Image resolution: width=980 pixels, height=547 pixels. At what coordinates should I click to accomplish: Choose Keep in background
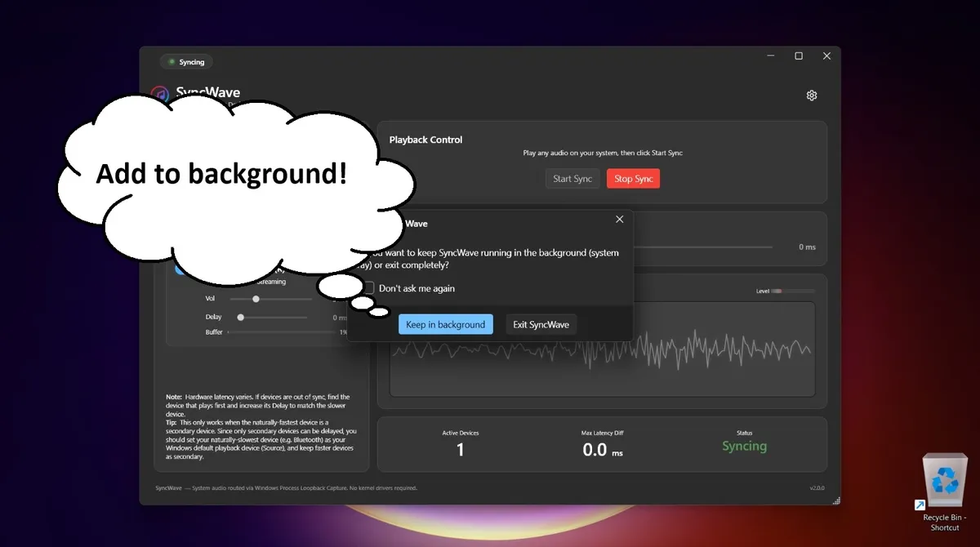point(446,324)
